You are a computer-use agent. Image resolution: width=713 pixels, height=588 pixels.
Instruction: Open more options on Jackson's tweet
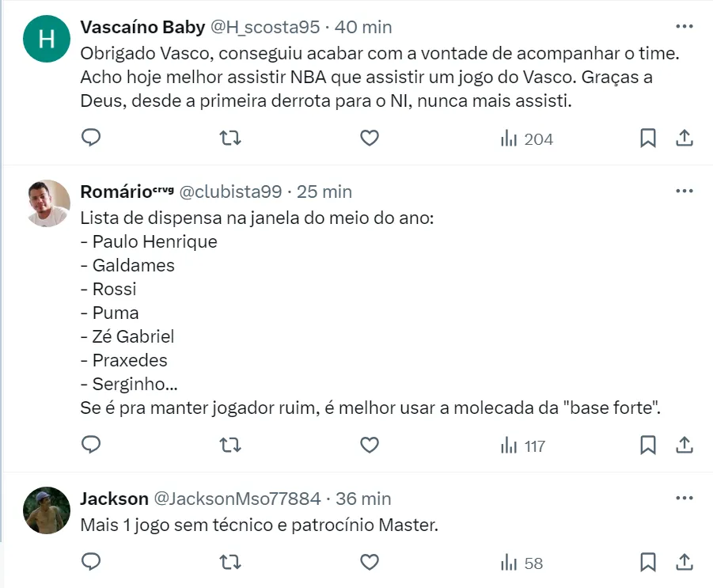pyautogui.click(x=684, y=498)
